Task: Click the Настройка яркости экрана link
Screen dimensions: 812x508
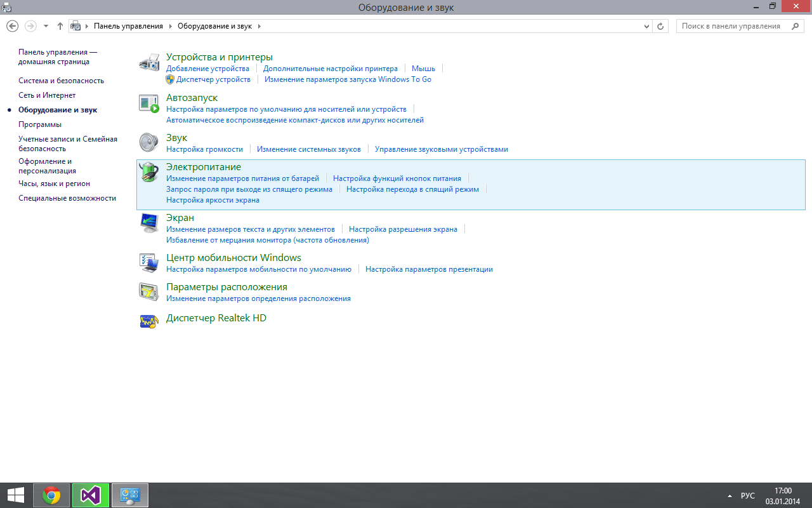Action: pos(213,200)
